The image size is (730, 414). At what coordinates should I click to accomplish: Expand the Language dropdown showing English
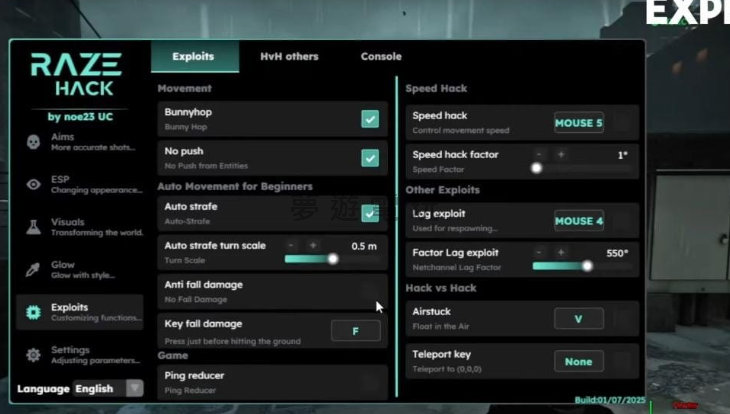pos(108,388)
